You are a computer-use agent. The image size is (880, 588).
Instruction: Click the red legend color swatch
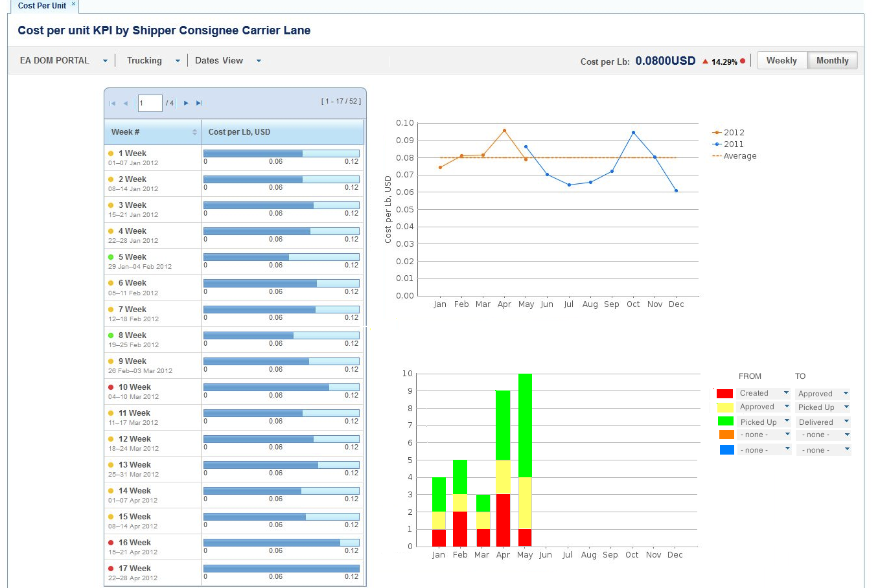click(x=725, y=394)
